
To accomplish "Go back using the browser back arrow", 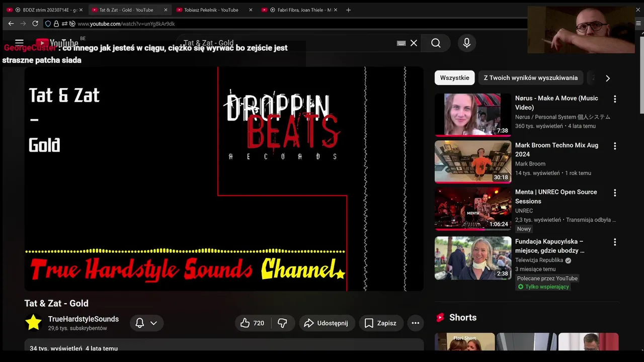I will click(x=11, y=24).
